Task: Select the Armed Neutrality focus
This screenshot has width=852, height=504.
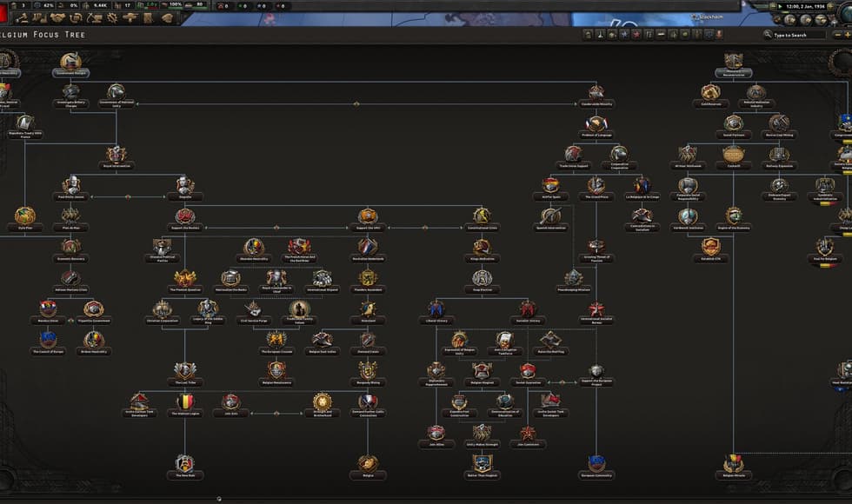Action: tap(94, 343)
